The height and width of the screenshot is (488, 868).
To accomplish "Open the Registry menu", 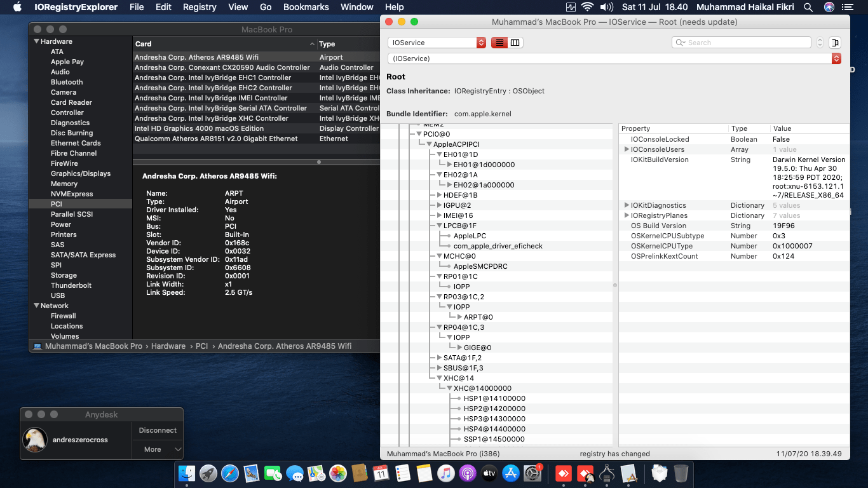I will [200, 7].
